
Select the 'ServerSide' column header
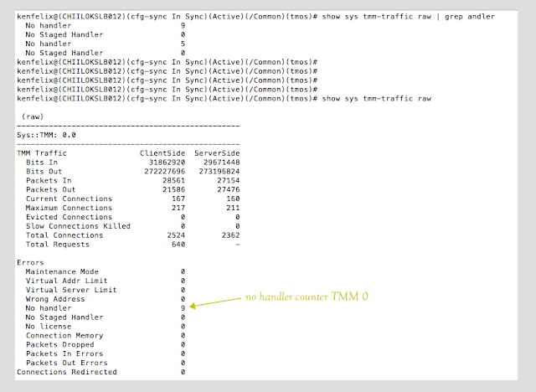(217, 153)
